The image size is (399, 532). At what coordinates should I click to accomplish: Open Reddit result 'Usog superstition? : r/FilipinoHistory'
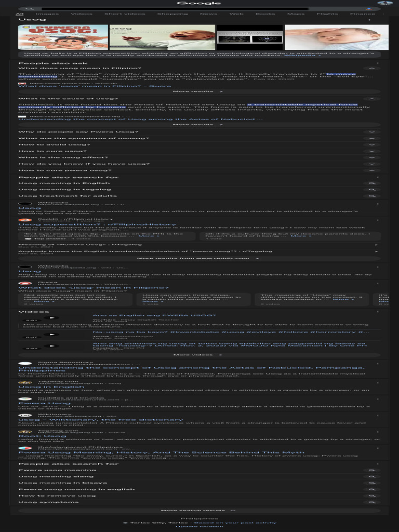click(x=97, y=224)
